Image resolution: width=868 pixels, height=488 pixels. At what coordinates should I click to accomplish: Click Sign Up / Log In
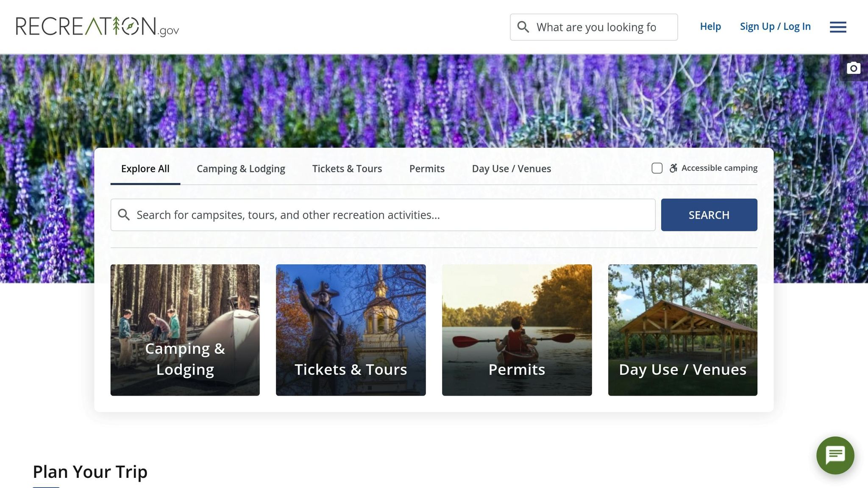(775, 26)
